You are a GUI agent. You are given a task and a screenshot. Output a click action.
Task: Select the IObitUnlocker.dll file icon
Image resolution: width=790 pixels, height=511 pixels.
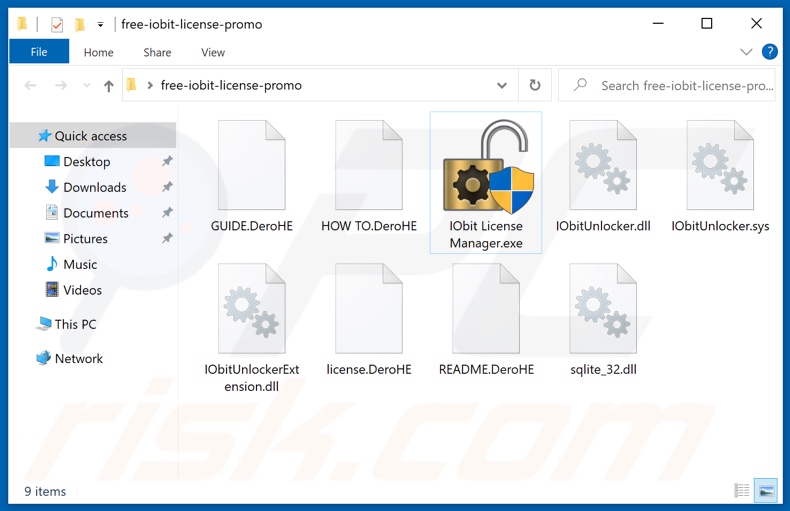pos(603,166)
